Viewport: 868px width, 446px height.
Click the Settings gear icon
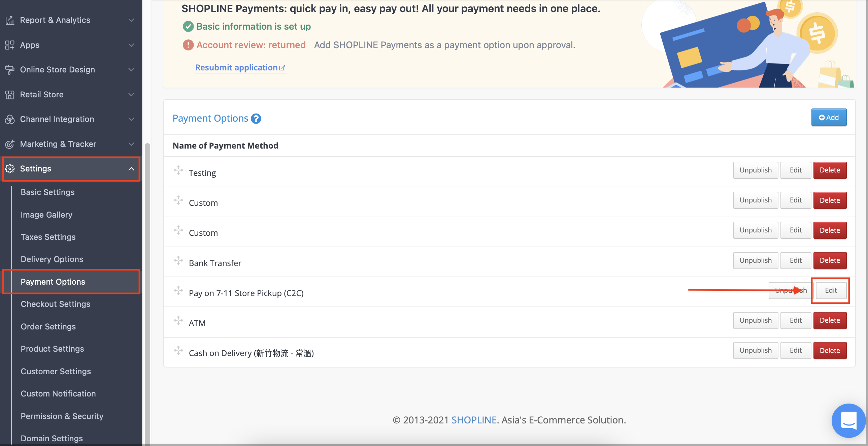coord(10,168)
